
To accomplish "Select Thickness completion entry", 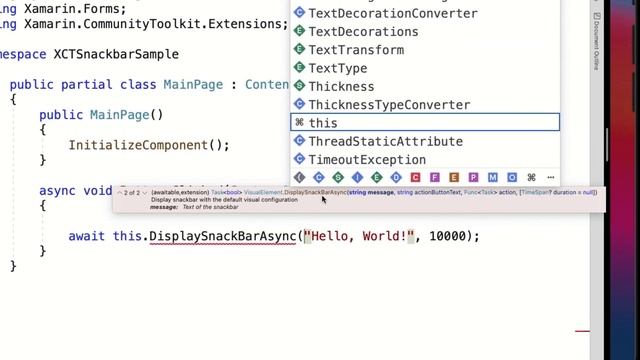I will (425, 87).
